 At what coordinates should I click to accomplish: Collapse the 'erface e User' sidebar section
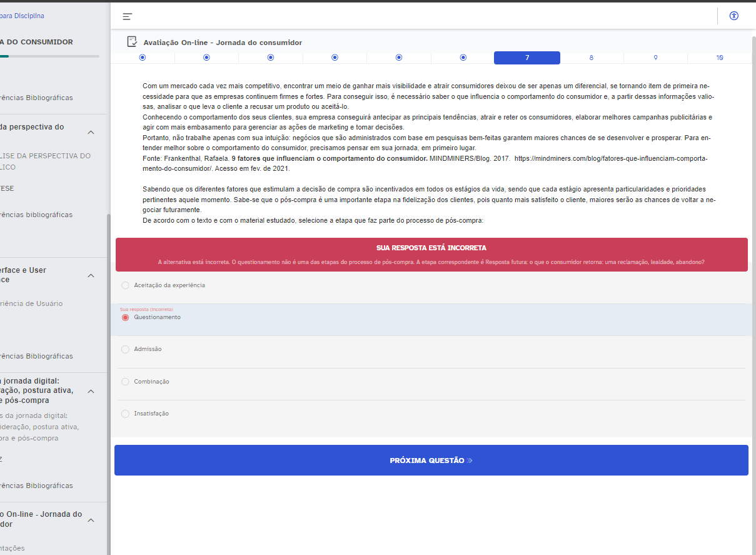[91, 275]
